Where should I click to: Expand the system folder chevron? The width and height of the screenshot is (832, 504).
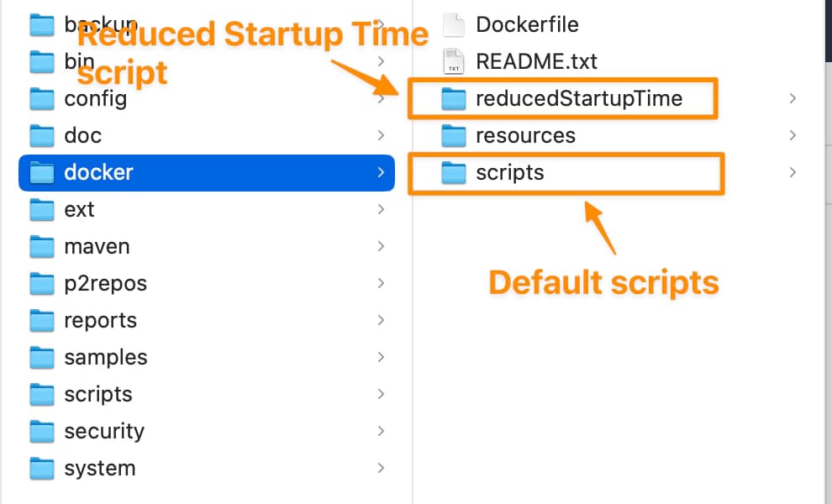(x=381, y=468)
